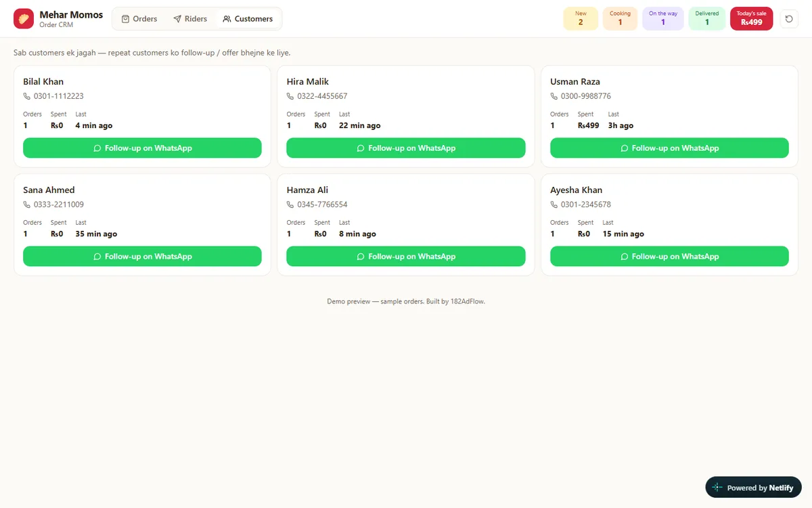The image size is (812, 508).
Task: Click the Mehar Momos title text
Action: click(71, 14)
